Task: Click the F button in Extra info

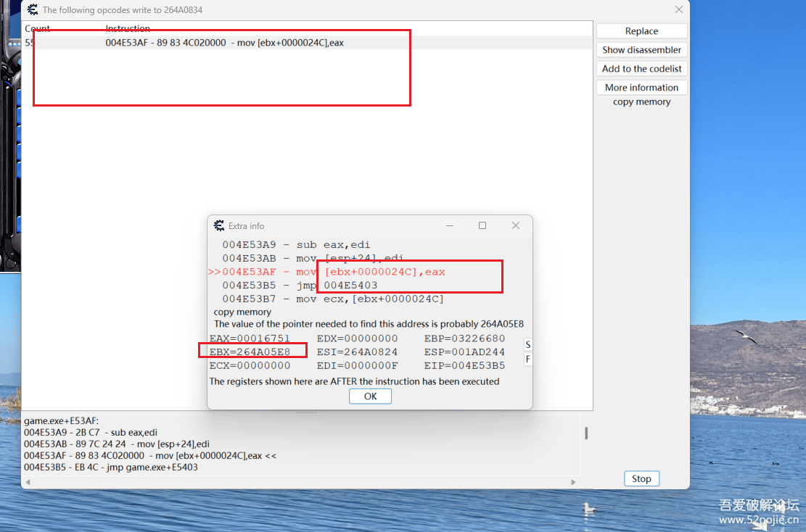Action: point(528,359)
